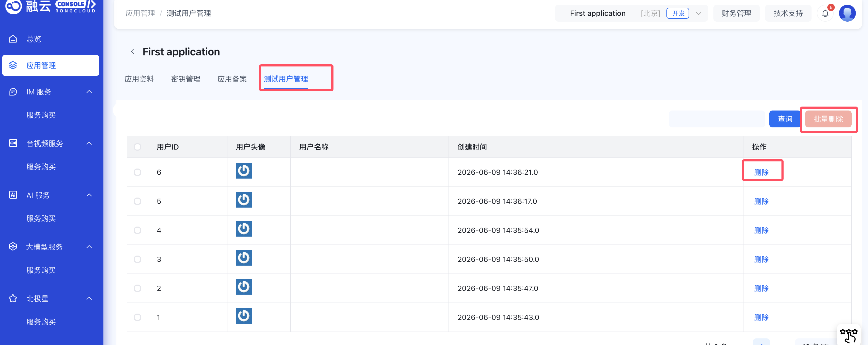Go back using arrow beside First application
Viewport: 868px width, 345px height.
pos(132,51)
